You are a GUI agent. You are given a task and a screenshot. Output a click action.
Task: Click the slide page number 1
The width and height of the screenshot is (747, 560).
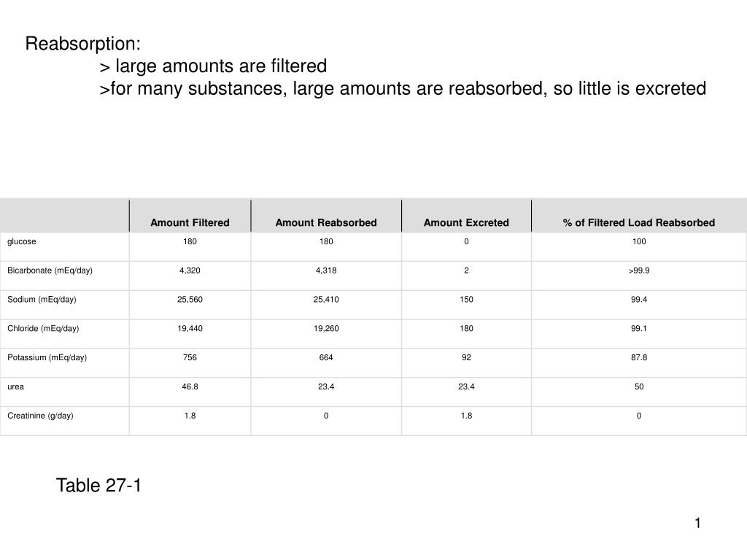[697, 523]
